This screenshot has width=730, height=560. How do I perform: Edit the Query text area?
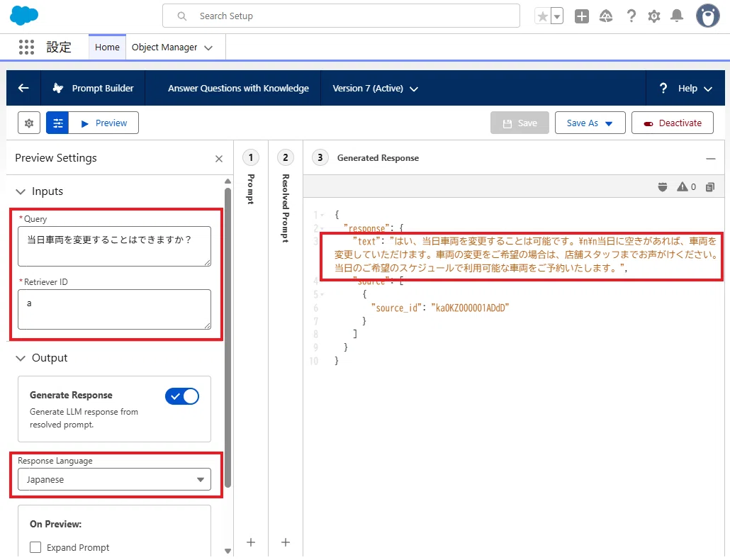click(x=115, y=246)
